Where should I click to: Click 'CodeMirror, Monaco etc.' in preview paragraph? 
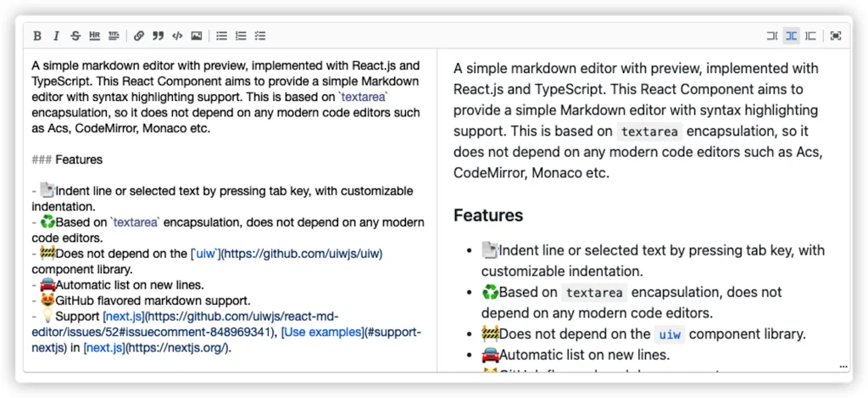(531, 173)
